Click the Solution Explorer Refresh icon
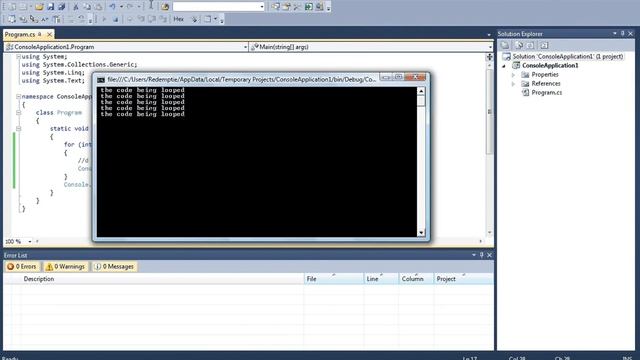This screenshot has height=360, width=640. coord(530,45)
